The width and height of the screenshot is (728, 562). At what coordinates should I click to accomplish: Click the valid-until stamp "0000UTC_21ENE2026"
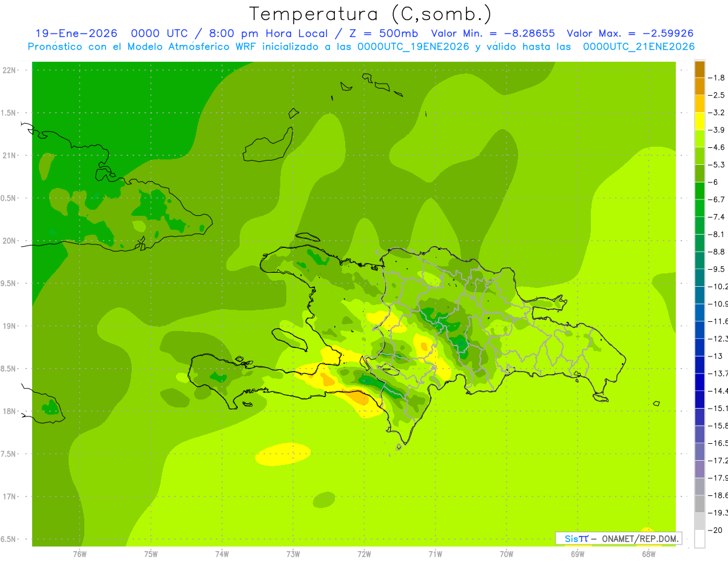pyautogui.click(x=639, y=47)
